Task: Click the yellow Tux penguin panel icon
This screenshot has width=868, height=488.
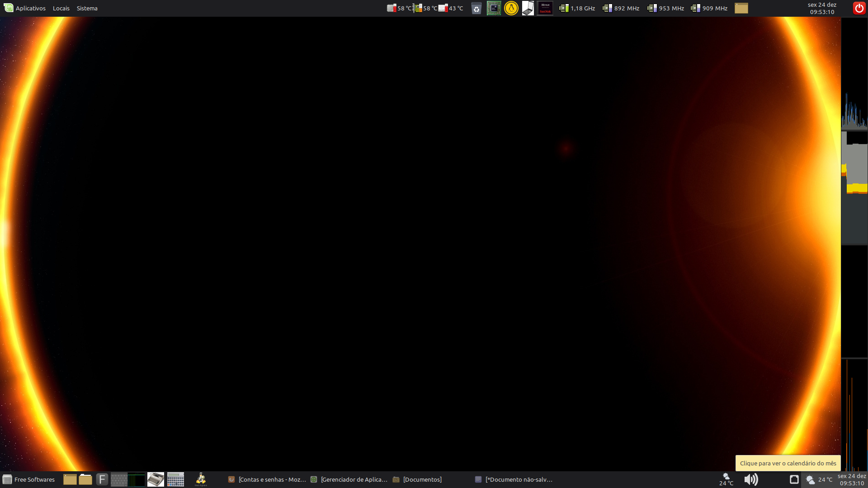Action: pos(511,8)
